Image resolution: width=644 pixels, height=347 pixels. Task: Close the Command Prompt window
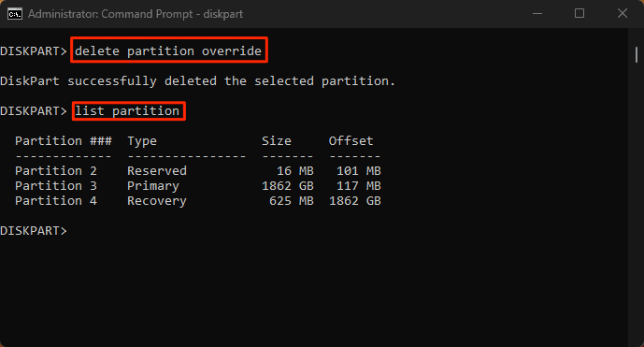tap(623, 14)
